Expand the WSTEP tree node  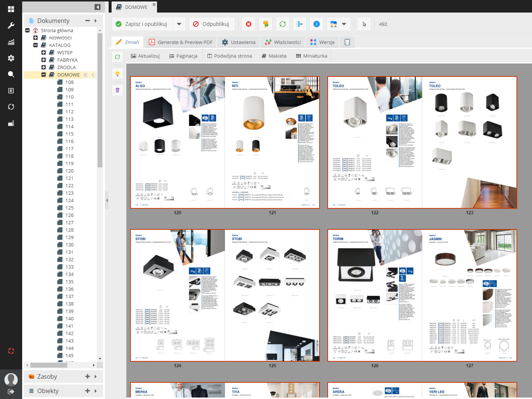(44, 52)
